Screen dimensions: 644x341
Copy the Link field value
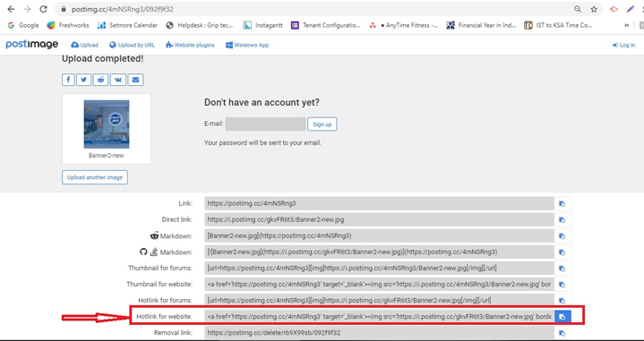pos(562,203)
